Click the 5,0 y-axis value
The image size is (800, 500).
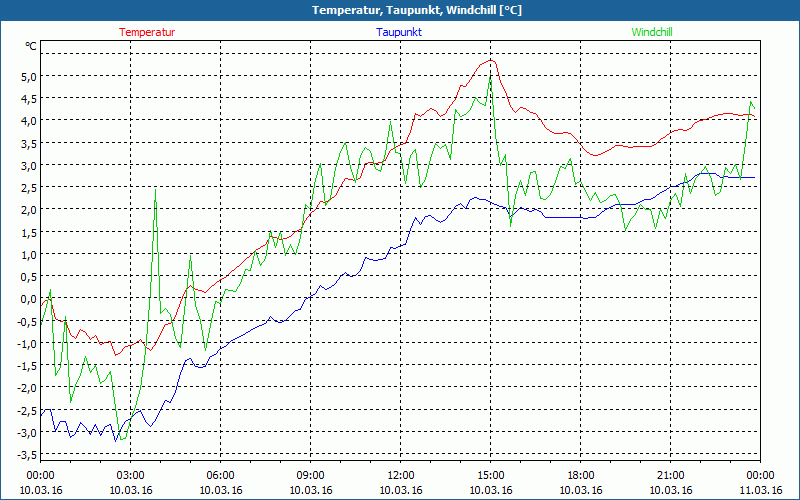(29, 77)
